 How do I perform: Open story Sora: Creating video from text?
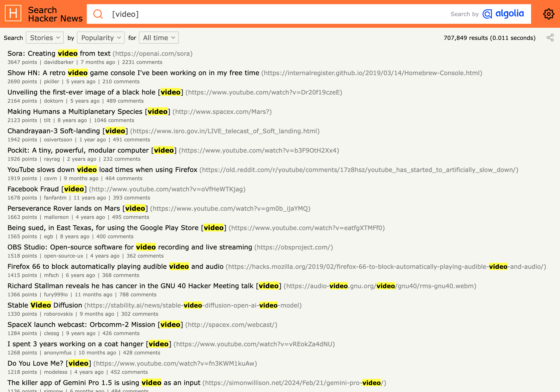(x=59, y=53)
